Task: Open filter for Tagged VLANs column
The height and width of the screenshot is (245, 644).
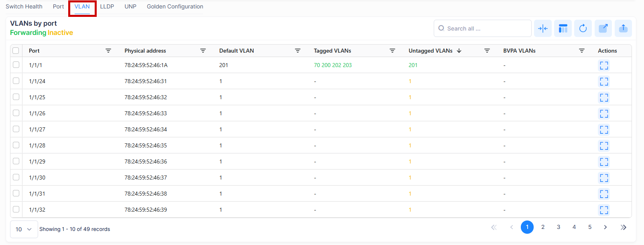Action: (x=392, y=51)
